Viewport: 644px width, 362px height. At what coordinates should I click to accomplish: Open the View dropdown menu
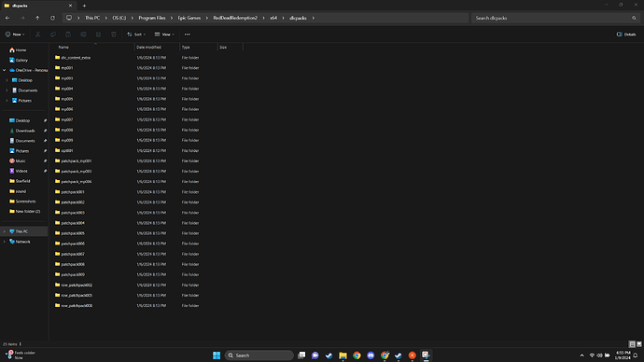pos(164,35)
